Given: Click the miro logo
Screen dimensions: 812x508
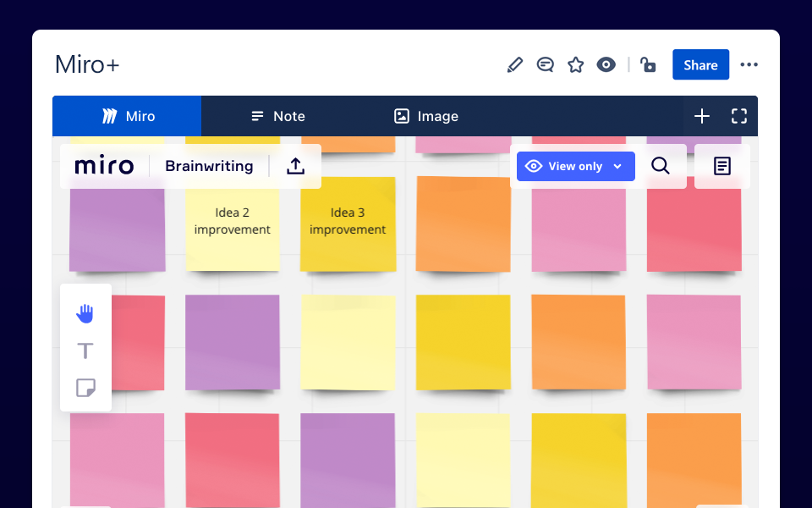Looking at the screenshot, I should coord(104,166).
